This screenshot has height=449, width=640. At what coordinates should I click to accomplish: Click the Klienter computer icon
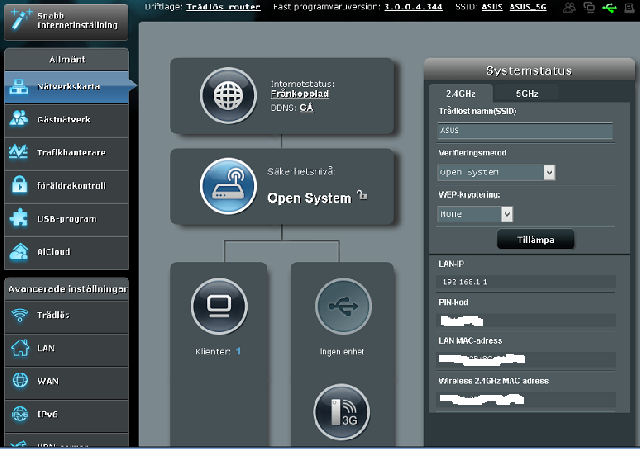(219, 306)
